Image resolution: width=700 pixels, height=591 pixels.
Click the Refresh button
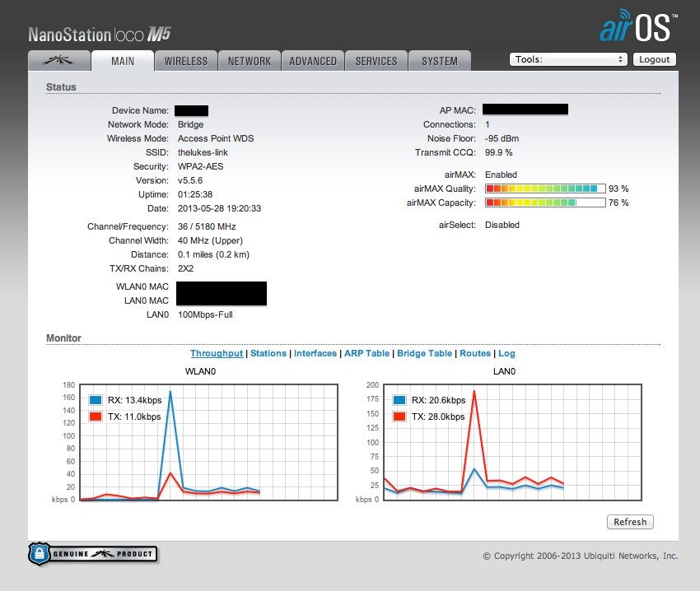coord(630,522)
